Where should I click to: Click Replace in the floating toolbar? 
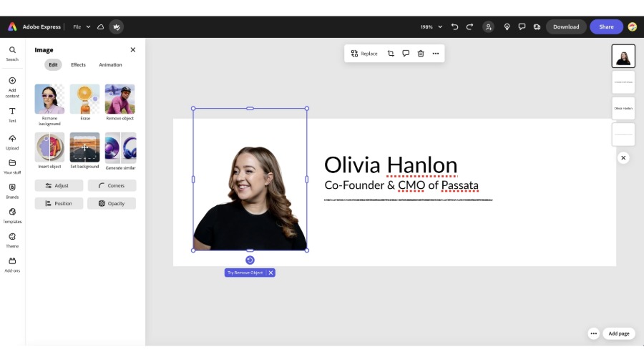(x=364, y=54)
